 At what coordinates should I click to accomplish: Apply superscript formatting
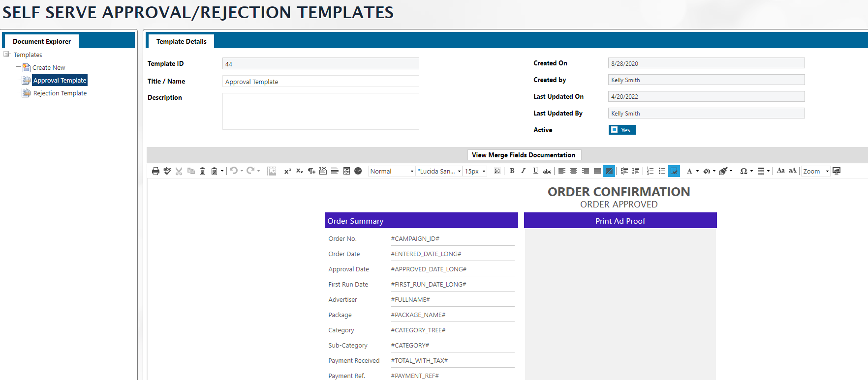[287, 171]
